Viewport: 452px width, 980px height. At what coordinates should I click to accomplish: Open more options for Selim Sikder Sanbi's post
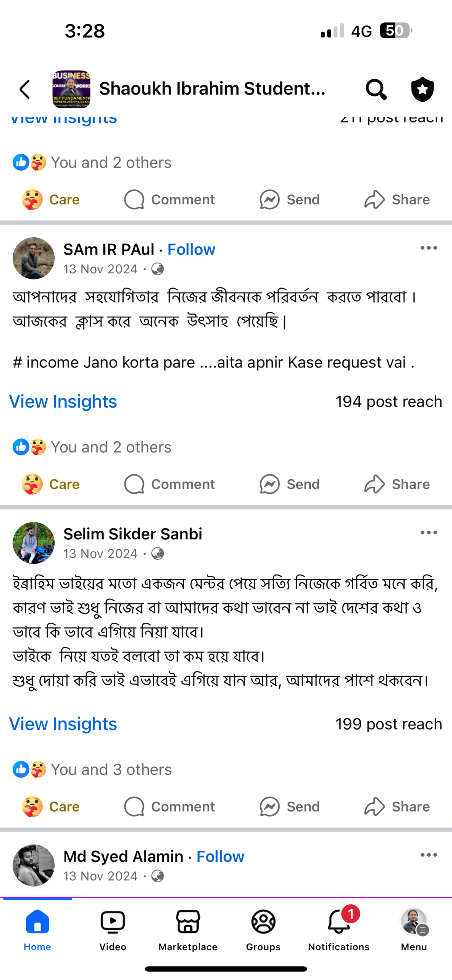coord(428,532)
